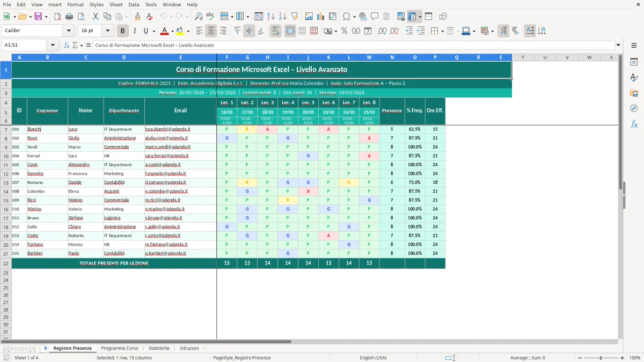Insert Special Character omega icon
The height and width of the screenshot is (362, 644).
pyautogui.click(x=346, y=17)
